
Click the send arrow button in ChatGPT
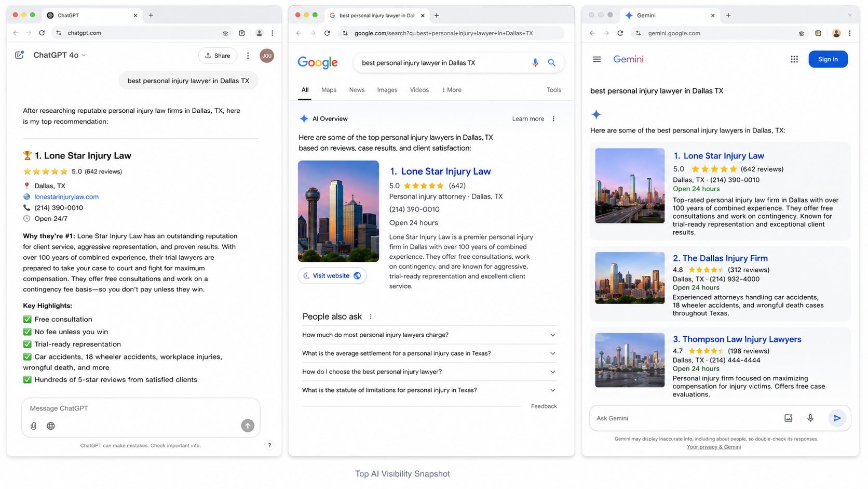(248, 426)
